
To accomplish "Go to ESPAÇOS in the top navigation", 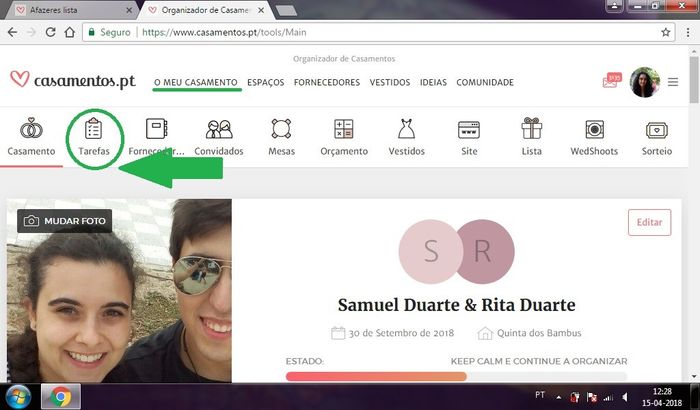I will [266, 83].
